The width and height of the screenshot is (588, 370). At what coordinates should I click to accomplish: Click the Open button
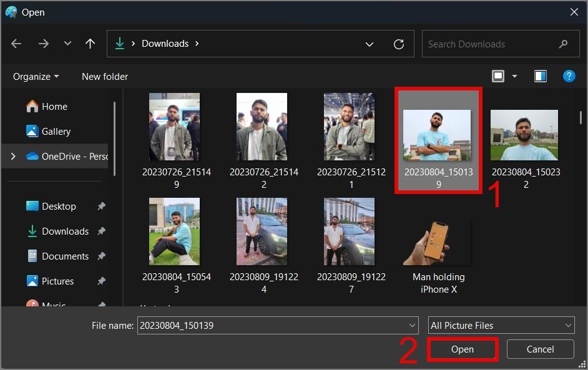pyautogui.click(x=463, y=349)
